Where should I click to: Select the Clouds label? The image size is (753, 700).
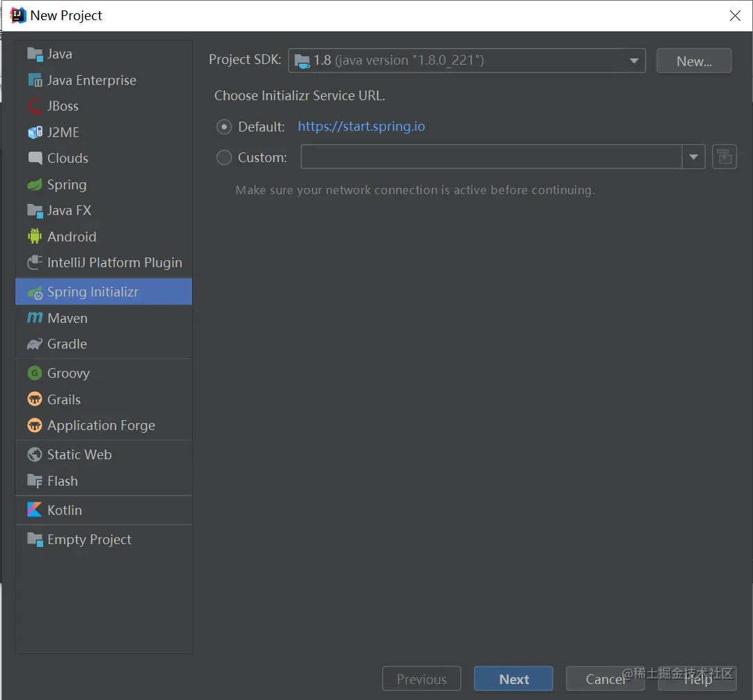(x=68, y=158)
